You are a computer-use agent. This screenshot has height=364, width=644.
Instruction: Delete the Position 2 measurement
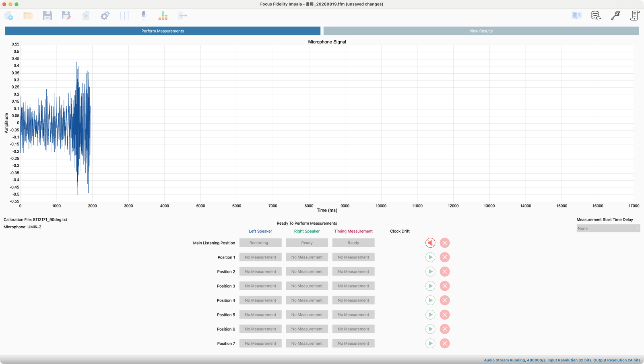click(445, 272)
